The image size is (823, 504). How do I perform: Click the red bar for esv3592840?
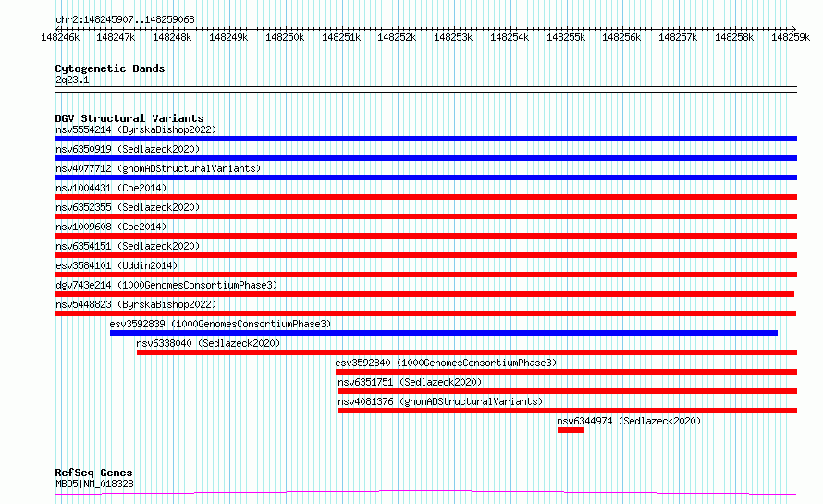[568, 372]
